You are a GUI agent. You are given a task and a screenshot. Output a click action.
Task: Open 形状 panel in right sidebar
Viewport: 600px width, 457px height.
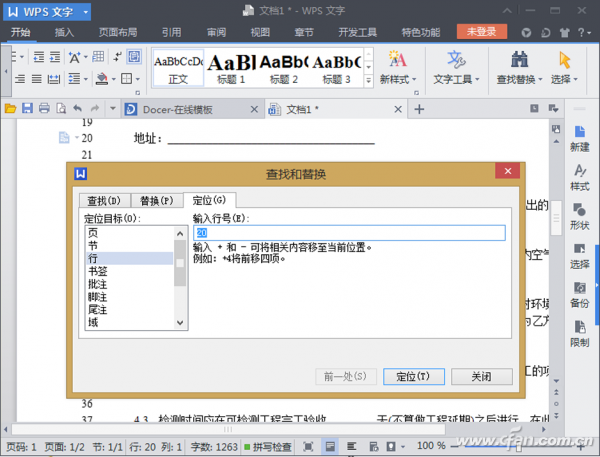tap(579, 217)
